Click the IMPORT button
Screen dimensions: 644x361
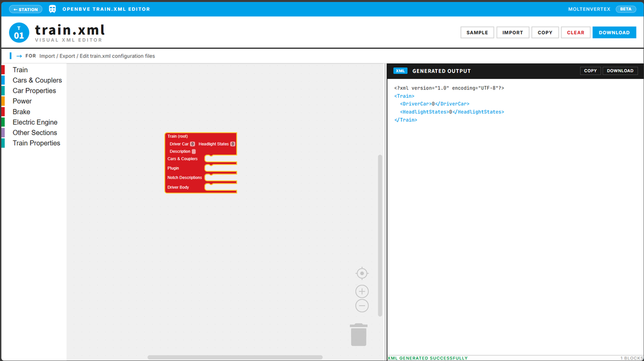[x=513, y=32]
